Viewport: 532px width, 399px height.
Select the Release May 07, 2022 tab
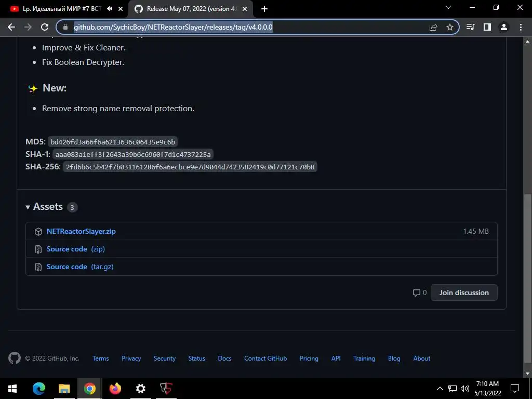pyautogui.click(x=191, y=9)
